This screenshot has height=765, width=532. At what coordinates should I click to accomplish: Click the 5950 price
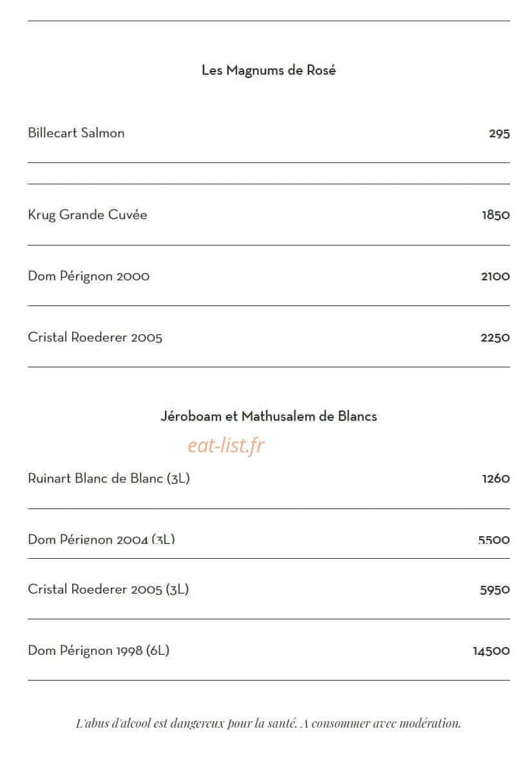495,590
